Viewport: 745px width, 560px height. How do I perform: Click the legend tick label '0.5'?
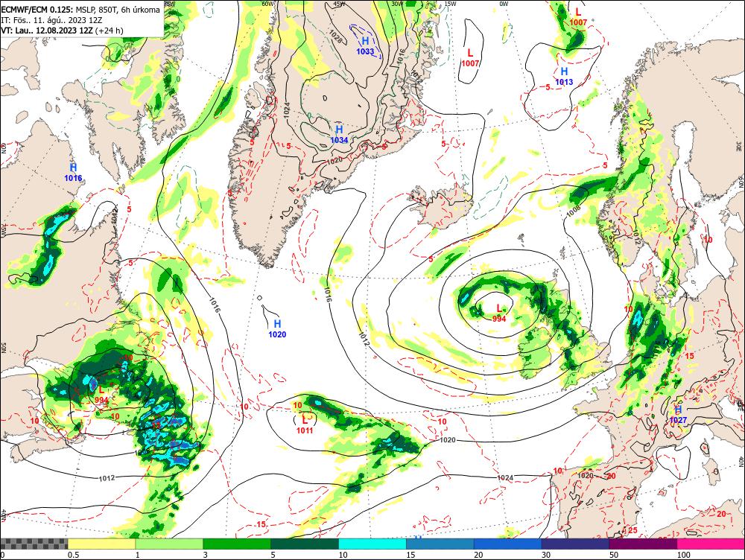pyautogui.click(x=73, y=555)
